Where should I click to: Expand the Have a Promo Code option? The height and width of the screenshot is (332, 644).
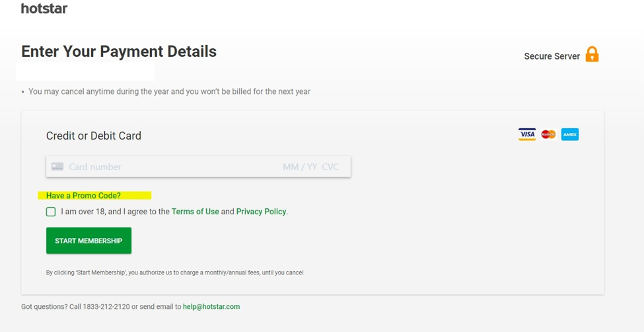(x=83, y=196)
